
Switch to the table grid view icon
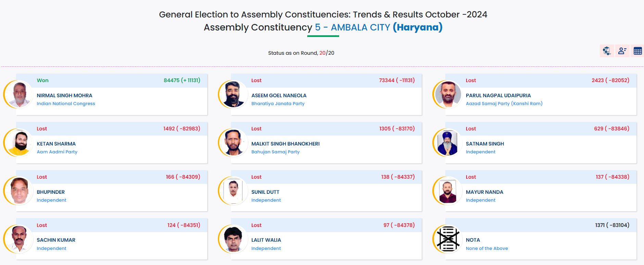pos(637,51)
